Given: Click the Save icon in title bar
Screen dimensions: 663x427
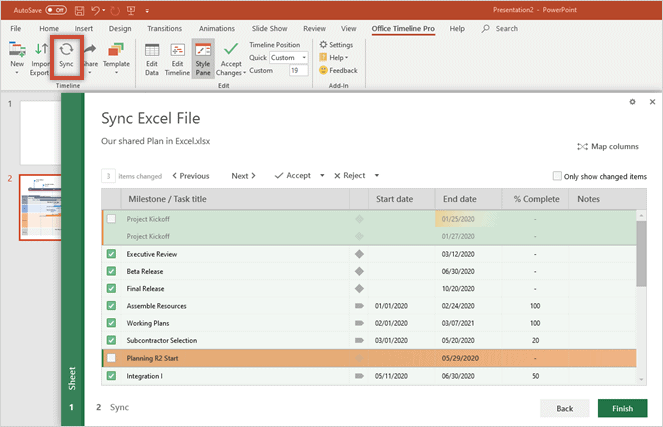Looking at the screenshot, I should point(79,11).
